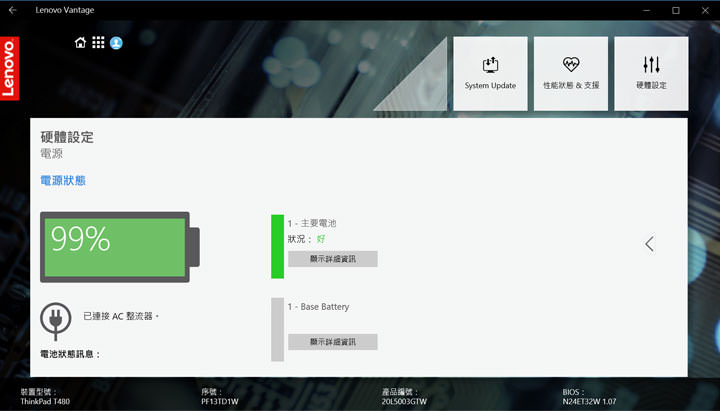
Task: Open the apps grid icon
Action: tap(98, 43)
